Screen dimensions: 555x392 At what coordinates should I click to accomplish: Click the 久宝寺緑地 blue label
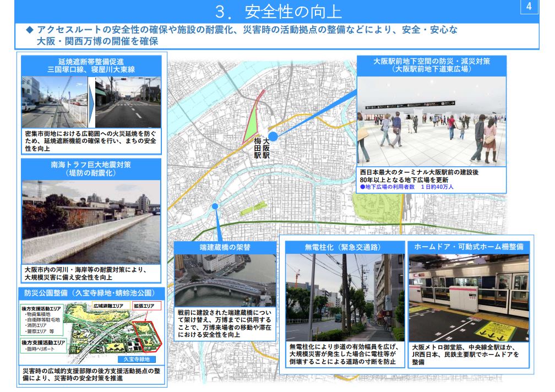(x=136, y=358)
